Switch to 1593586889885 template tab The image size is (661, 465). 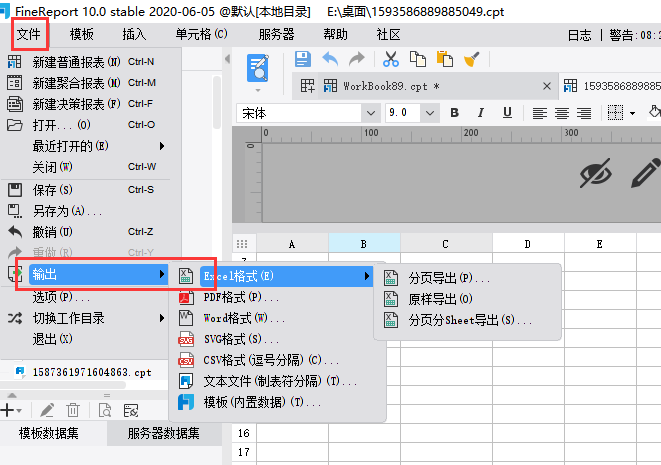click(x=612, y=86)
